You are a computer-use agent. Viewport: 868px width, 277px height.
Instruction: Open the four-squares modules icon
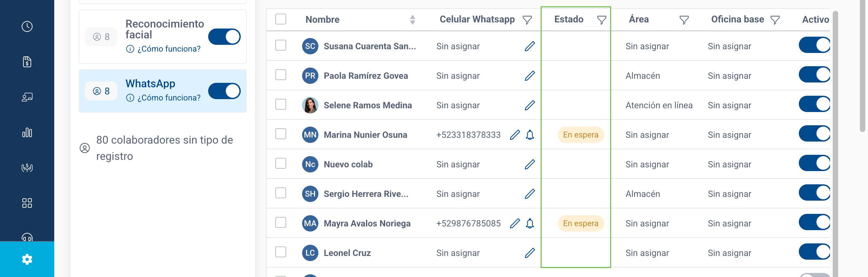[x=27, y=203]
